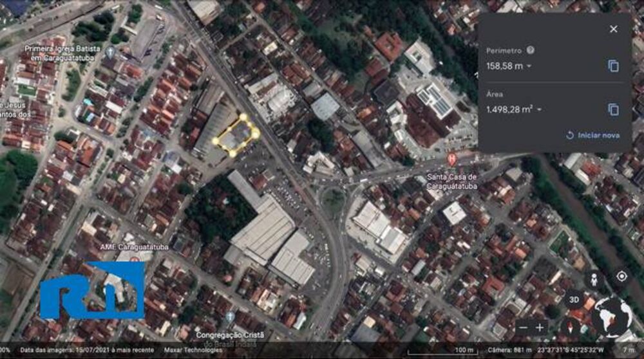Click the compass to reset north

570,327
